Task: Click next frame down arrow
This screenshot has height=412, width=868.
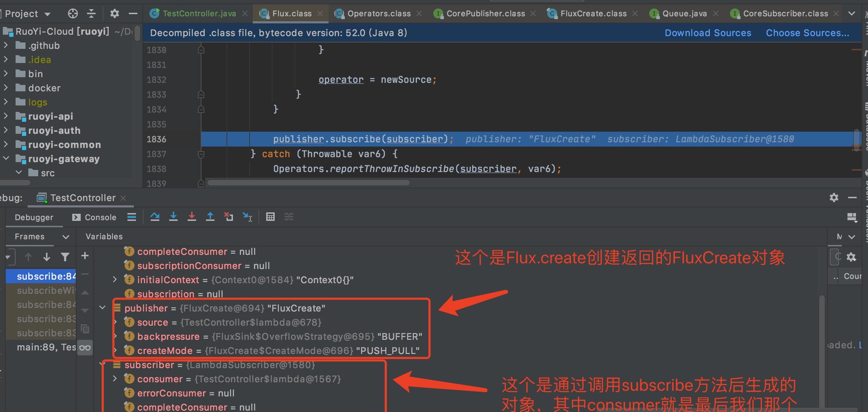Action: click(46, 257)
